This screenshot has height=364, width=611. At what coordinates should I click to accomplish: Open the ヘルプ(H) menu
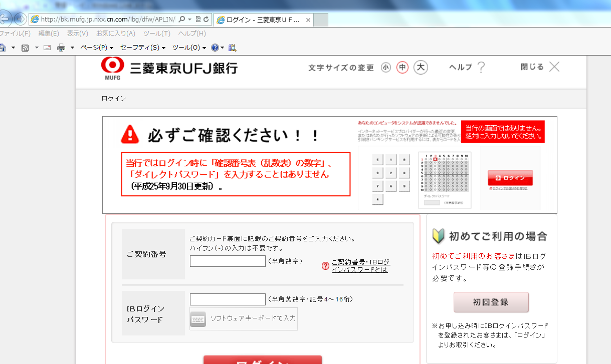point(192,34)
